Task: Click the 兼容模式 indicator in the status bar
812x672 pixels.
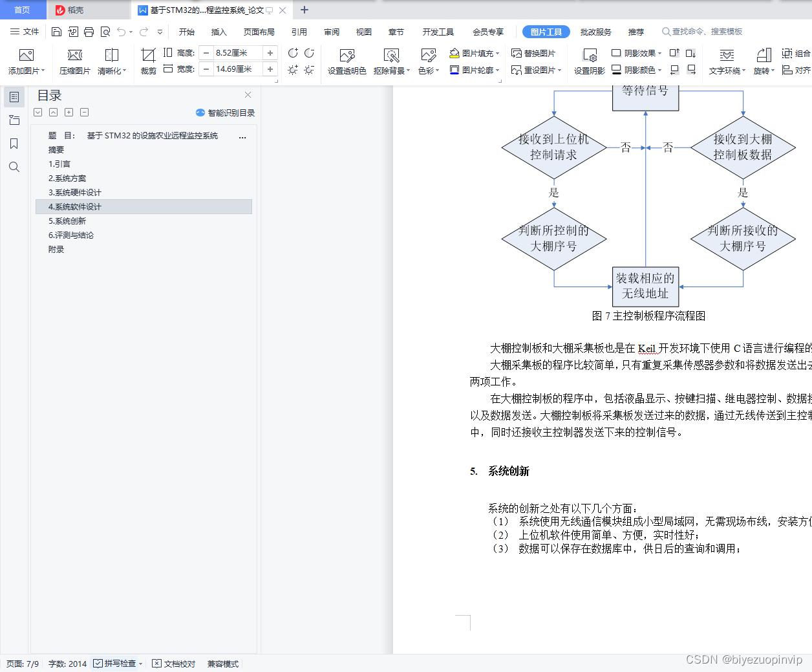Action: click(222, 664)
